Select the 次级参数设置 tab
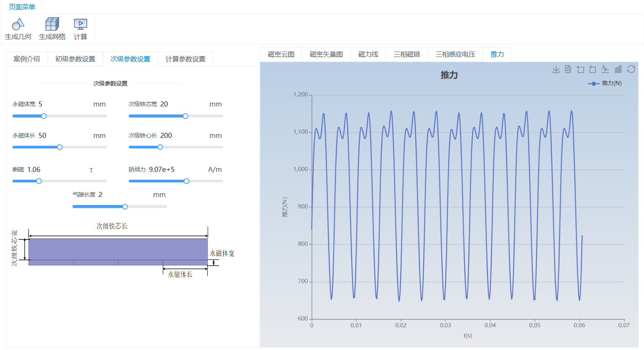Image resolution: width=644 pixels, height=350 pixels. click(130, 59)
